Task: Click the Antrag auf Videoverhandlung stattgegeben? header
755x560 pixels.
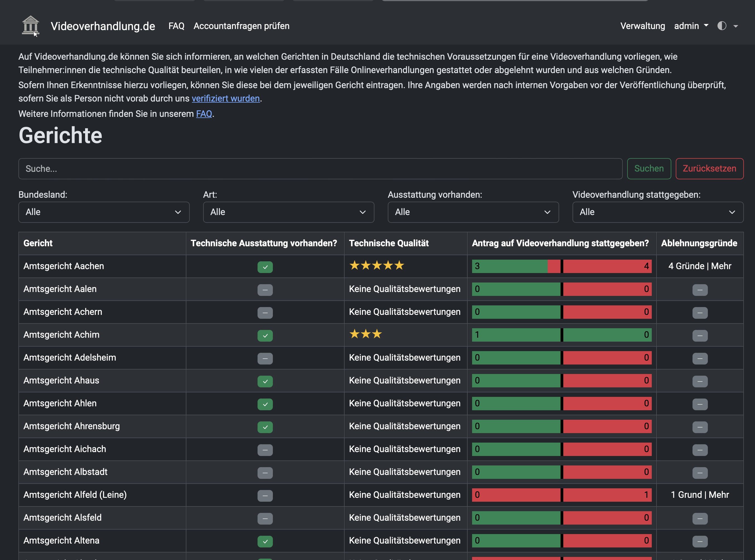Action: [560, 243]
